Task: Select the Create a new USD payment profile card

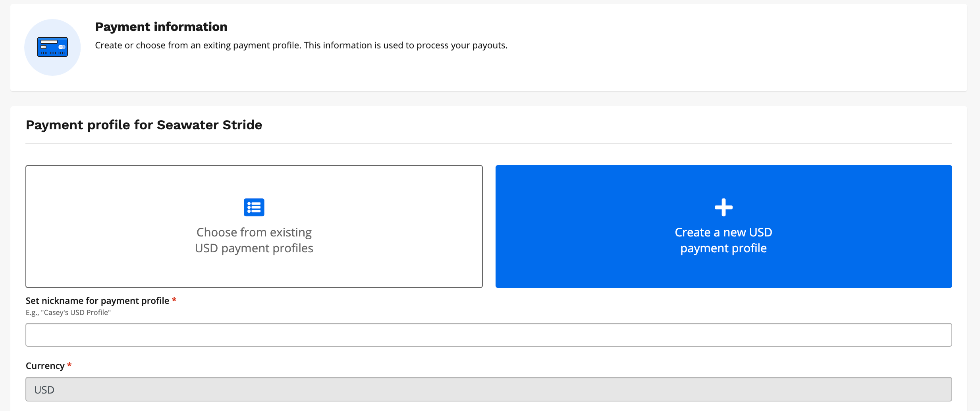Action: coord(723,227)
